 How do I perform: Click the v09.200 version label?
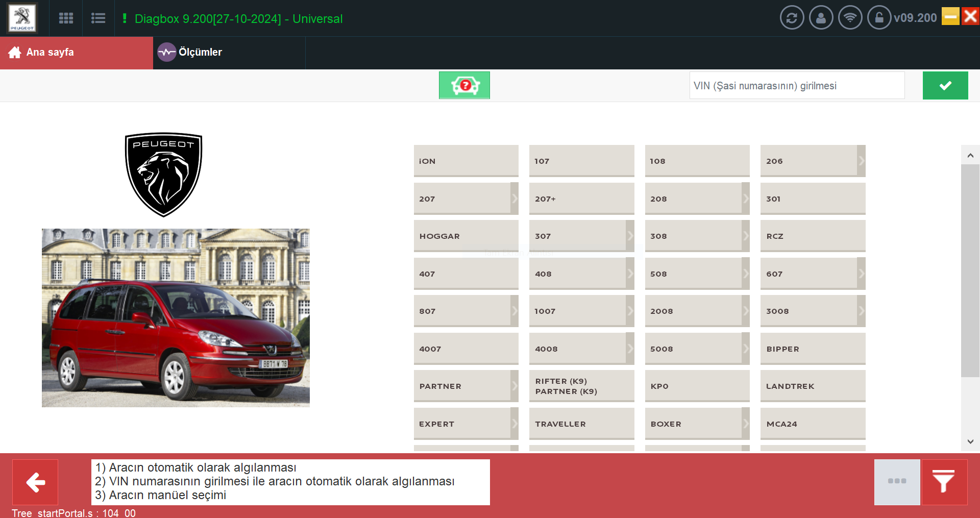[915, 18]
